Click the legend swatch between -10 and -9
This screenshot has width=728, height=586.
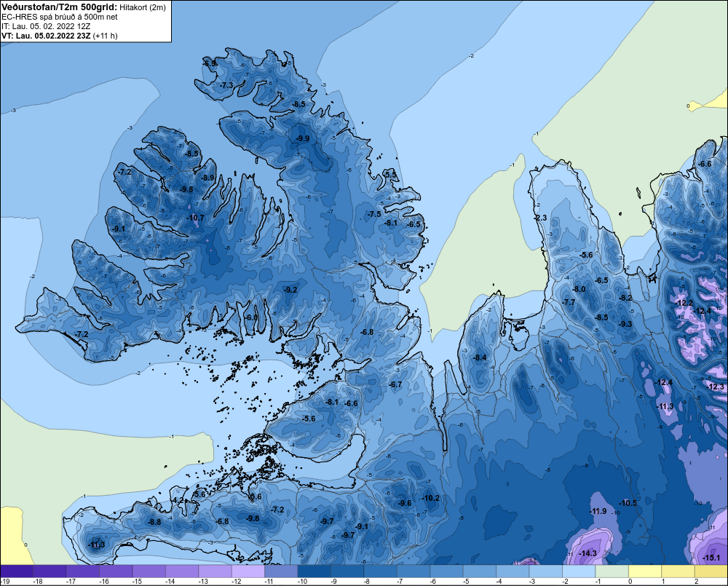click(x=314, y=571)
